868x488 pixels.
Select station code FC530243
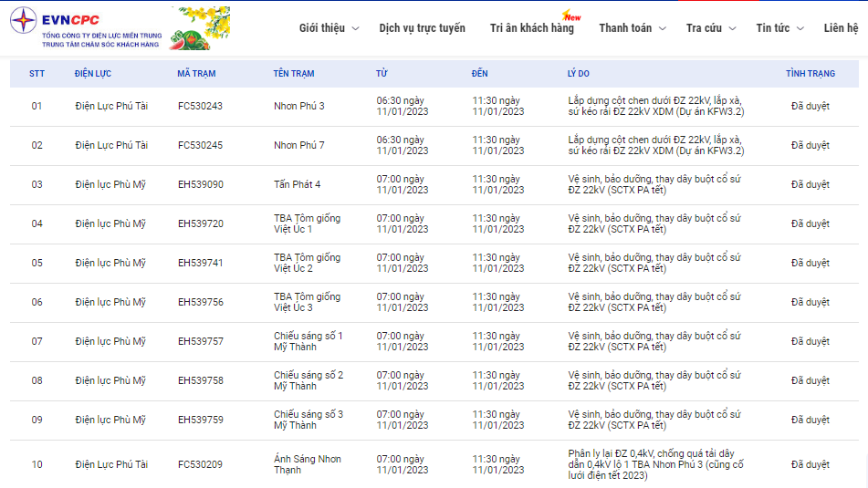pyautogui.click(x=201, y=106)
